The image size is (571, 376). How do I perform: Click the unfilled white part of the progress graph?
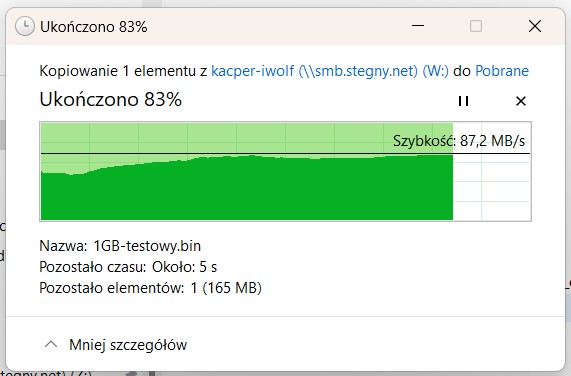[x=492, y=187]
